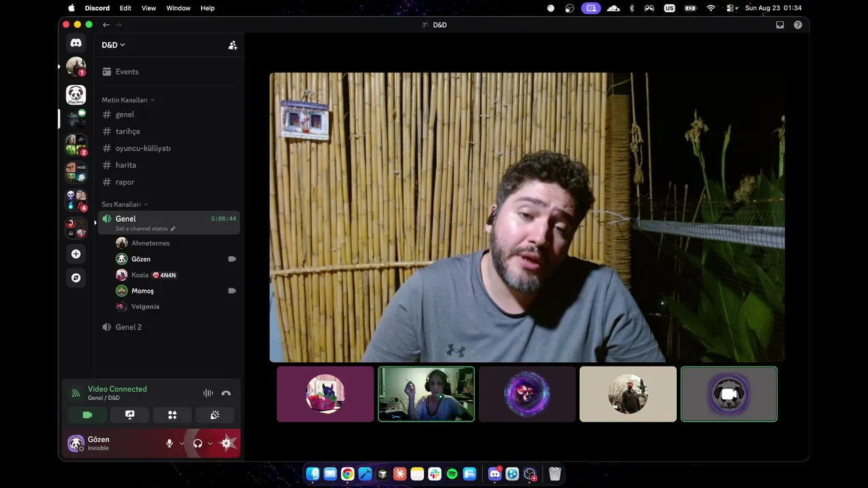Open the oyuncu-külliyatı text channel
868x488 pixels.
pyautogui.click(x=170, y=148)
